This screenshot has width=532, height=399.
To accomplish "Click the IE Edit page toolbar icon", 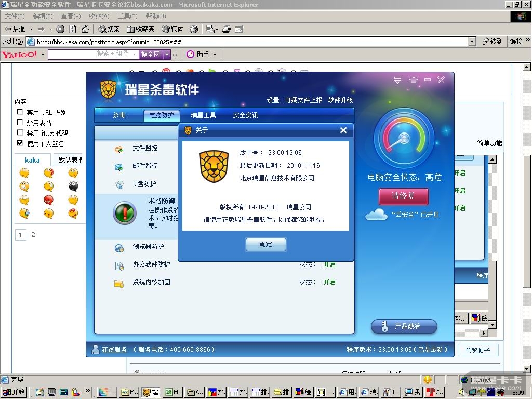I will click(x=239, y=29).
